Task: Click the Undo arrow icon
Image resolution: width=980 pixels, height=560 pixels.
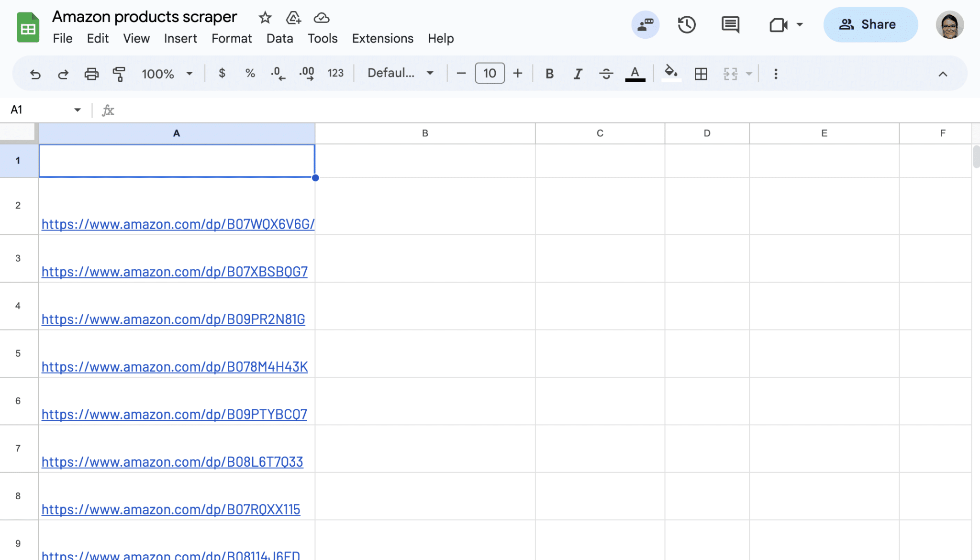Action: tap(35, 74)
